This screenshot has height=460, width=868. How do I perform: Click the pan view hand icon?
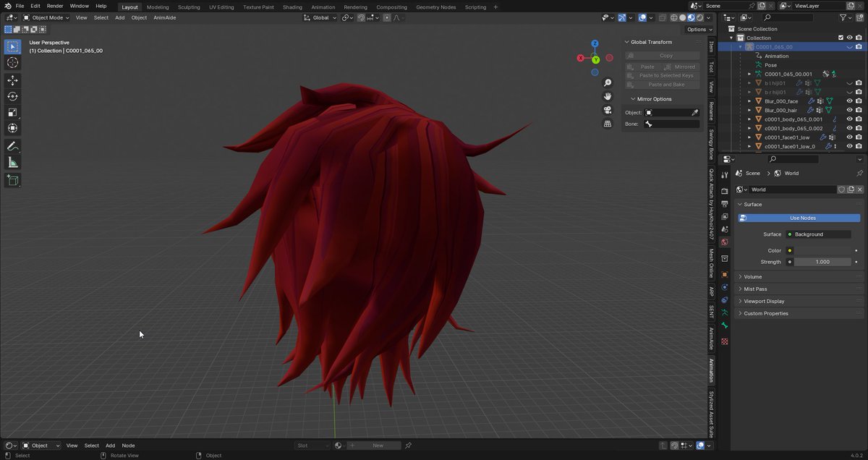(x=608, y=96)
